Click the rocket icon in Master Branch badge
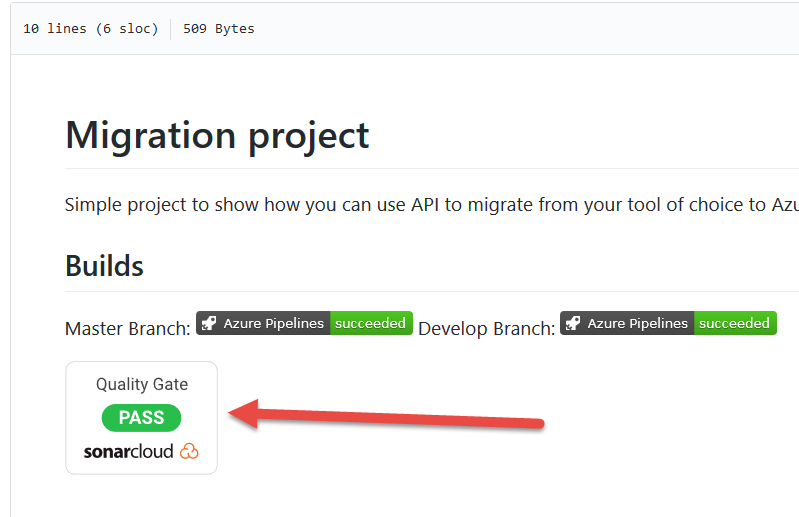The width and height of the screenshot is (799, 517). pyautogui.click(x=209, y=323)
